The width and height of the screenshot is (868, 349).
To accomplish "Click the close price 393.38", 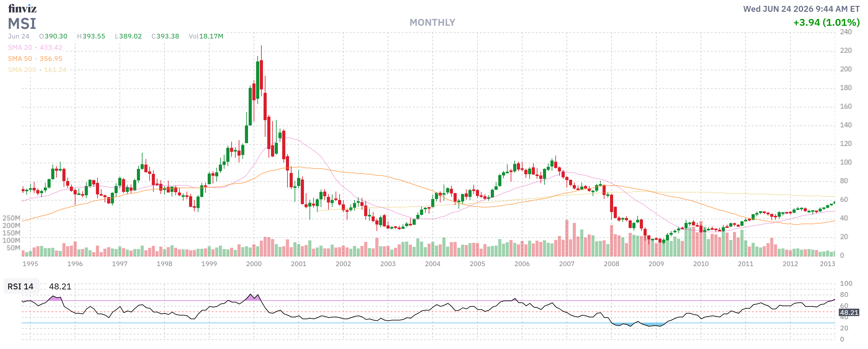I will (x=168, y=36).
